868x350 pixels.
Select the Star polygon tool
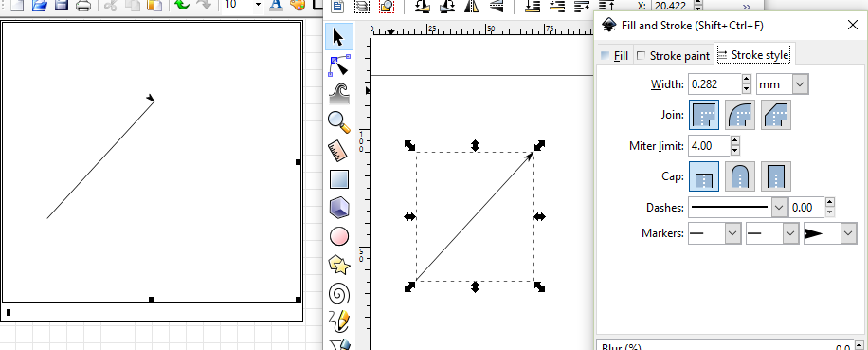pos(339,266)
